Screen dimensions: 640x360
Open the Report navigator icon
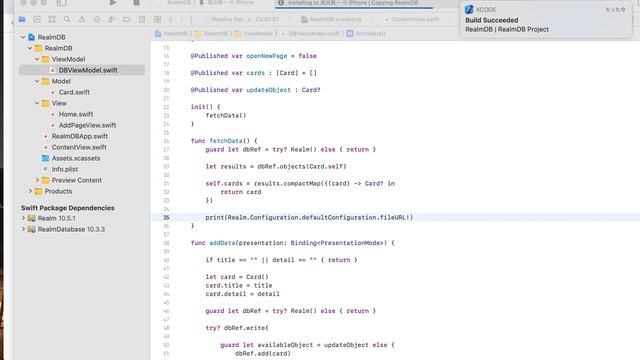pos(142,19)
